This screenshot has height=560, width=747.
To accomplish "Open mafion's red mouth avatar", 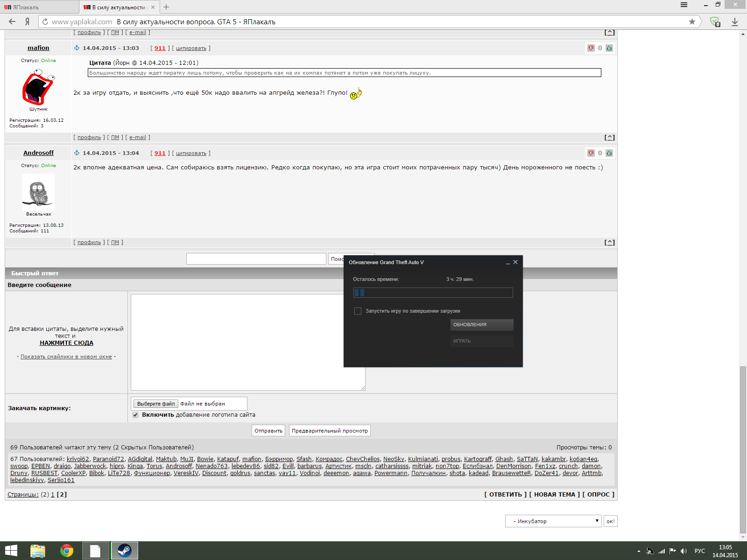I will [38, 86].
